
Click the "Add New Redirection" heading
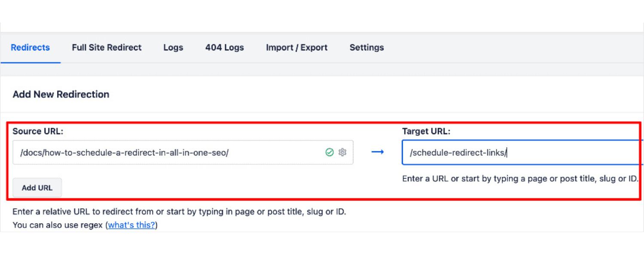(x=61, y=95)
